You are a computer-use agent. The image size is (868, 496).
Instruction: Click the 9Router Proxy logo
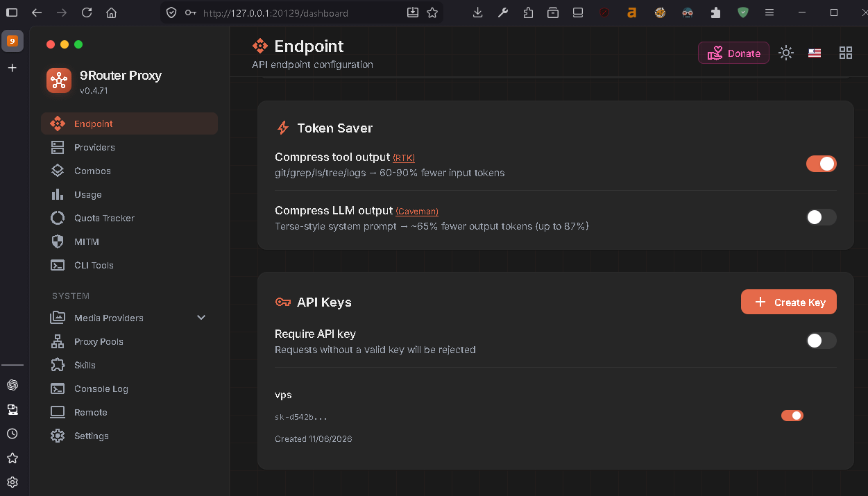(59, 81)
